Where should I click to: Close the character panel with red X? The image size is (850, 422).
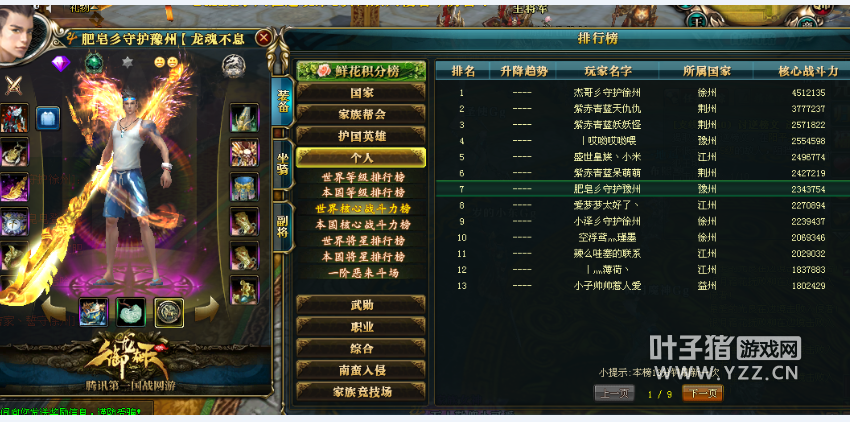(263, 37)
